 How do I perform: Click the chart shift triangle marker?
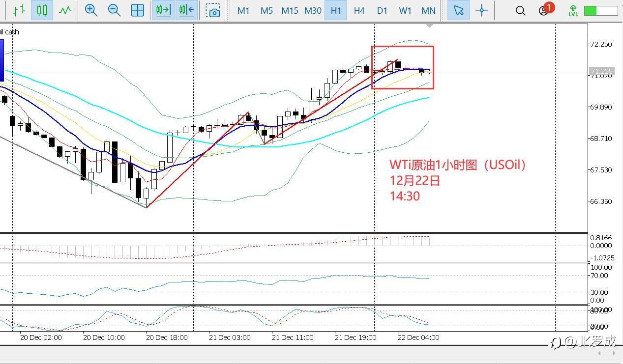click(x=430, y=25)
